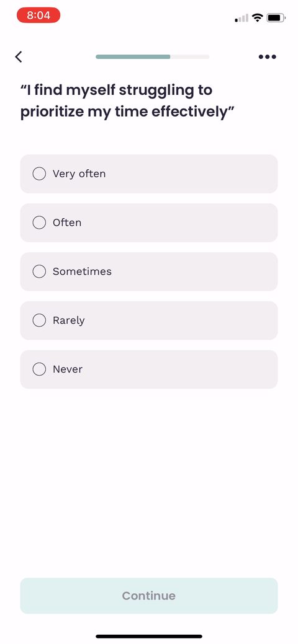Tap the cellular signal bars icon
The width and height of the screenshot is (298, 644).
point(242,18)
